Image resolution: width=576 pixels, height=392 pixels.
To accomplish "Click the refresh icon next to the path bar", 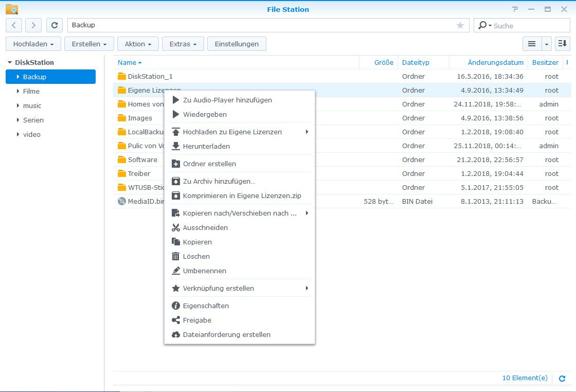I will (x=55, y=25).
